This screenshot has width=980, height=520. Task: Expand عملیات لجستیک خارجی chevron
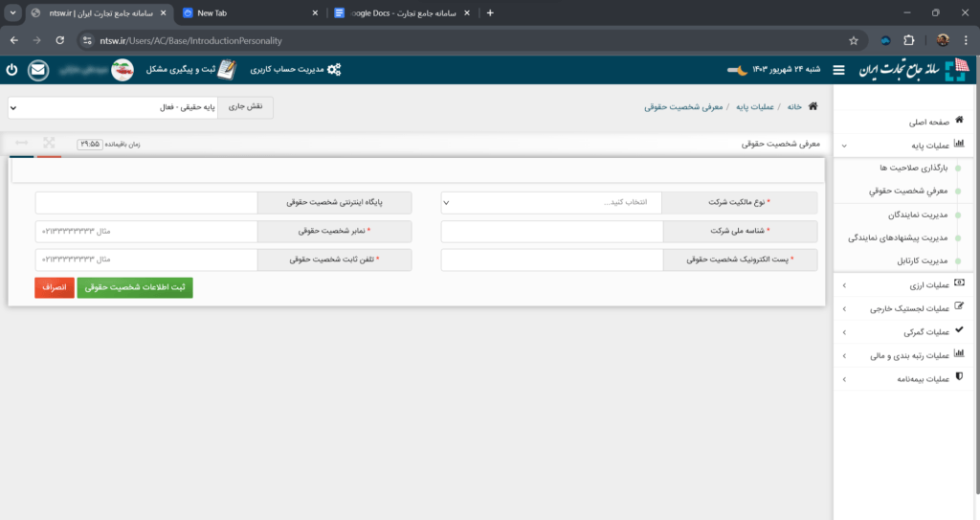tap(844, 308)
